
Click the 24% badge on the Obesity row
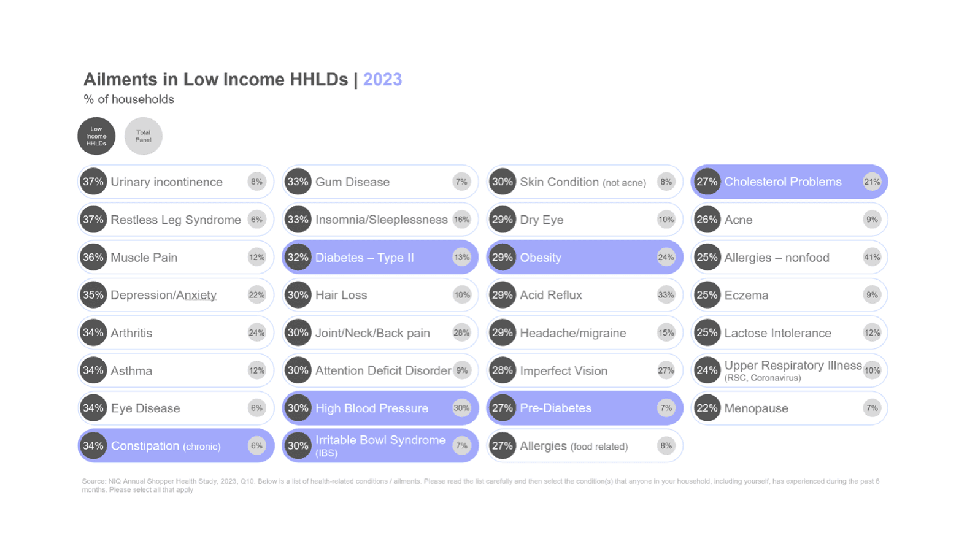(x=666, y=257)
